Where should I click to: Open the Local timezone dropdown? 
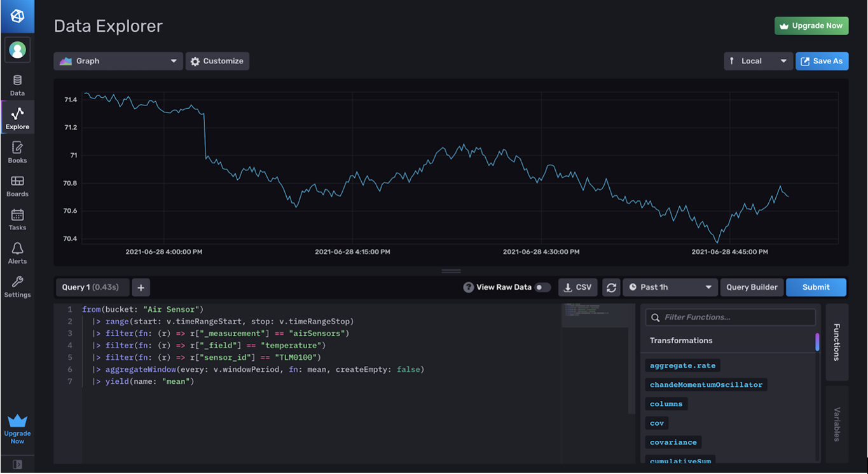tap(758, 61)
